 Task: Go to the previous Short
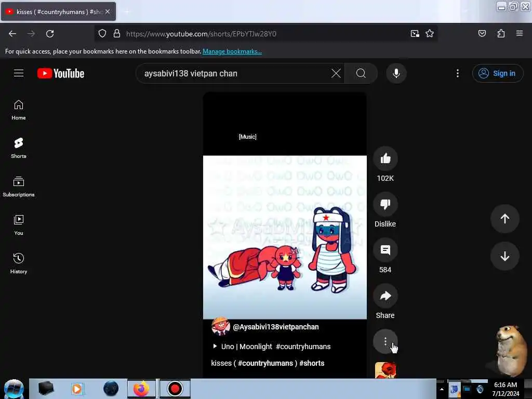coord(505,219)
